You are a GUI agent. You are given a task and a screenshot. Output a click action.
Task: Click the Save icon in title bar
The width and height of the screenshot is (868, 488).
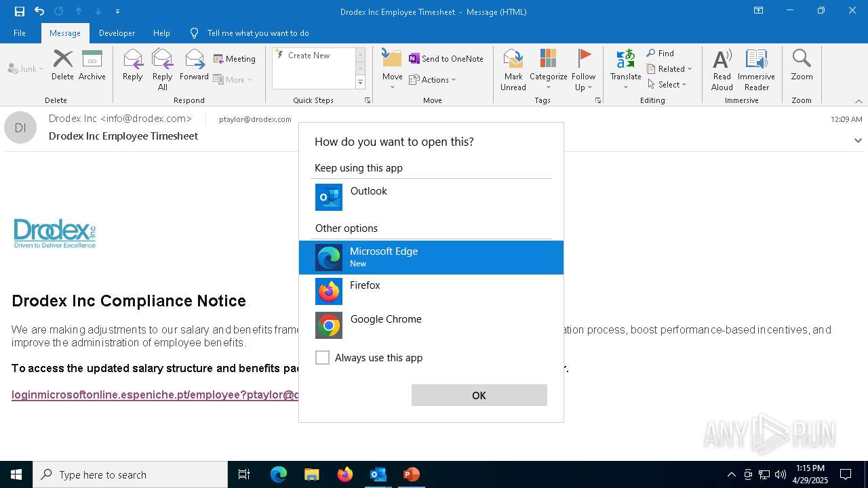pyautogui.click(x=20, y=11)
